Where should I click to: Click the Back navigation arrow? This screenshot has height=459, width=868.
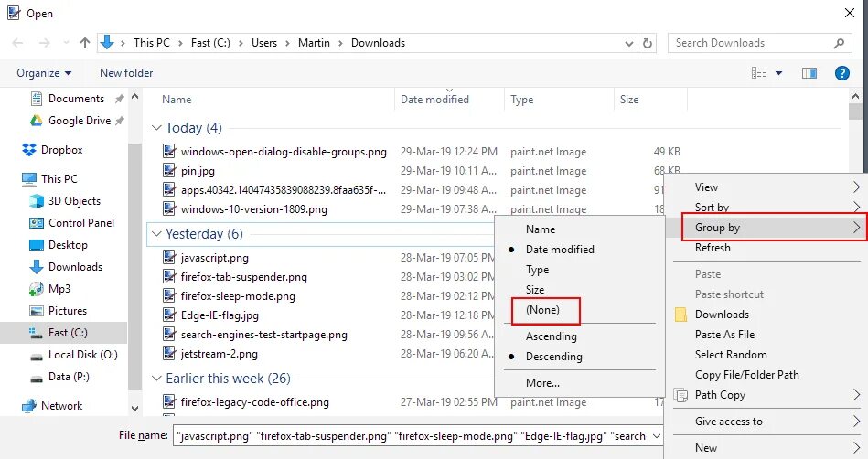pyautogui.click(x=17, y=43)
